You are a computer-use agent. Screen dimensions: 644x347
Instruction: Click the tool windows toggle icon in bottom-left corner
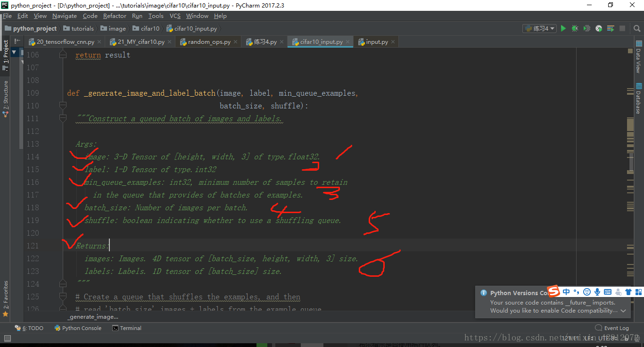coord(7,338)
